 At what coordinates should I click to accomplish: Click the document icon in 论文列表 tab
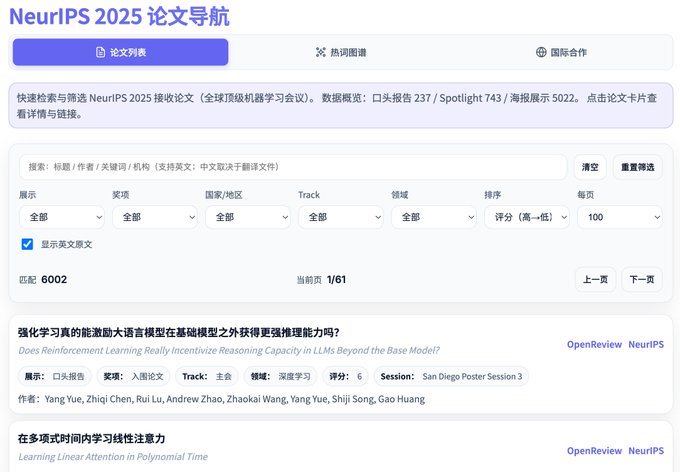(100, 52)
